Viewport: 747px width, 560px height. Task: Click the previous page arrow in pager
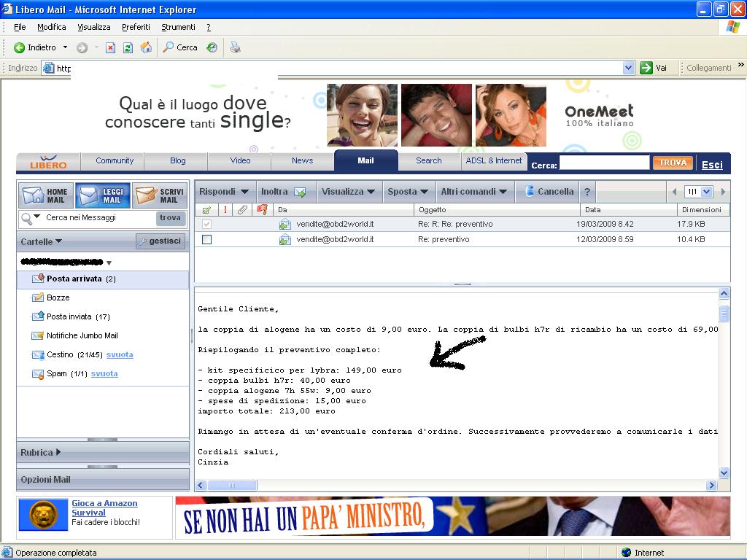(674, 192)
